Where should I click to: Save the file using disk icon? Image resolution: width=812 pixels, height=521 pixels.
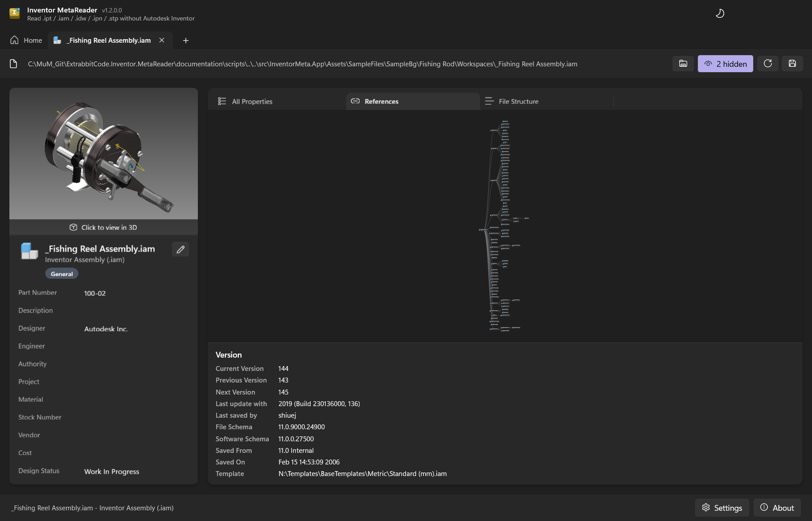(792, 64)
